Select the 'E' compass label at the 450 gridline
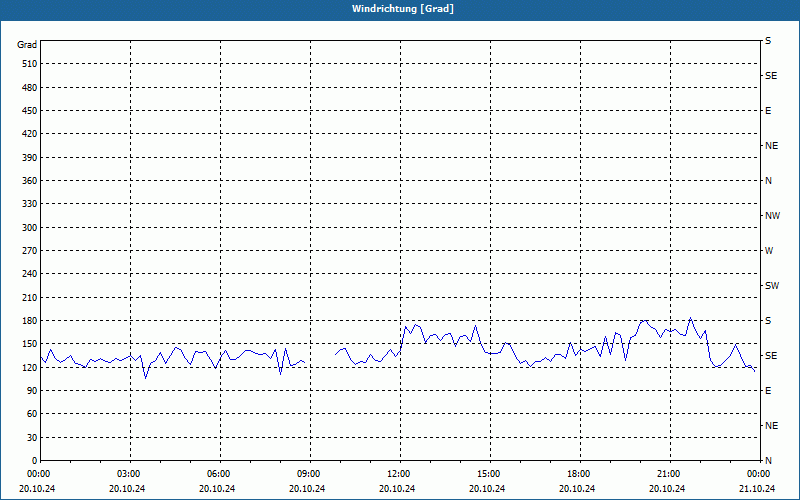Image resolution: width=800 pixels, height=500 pixels. point(768,111)
